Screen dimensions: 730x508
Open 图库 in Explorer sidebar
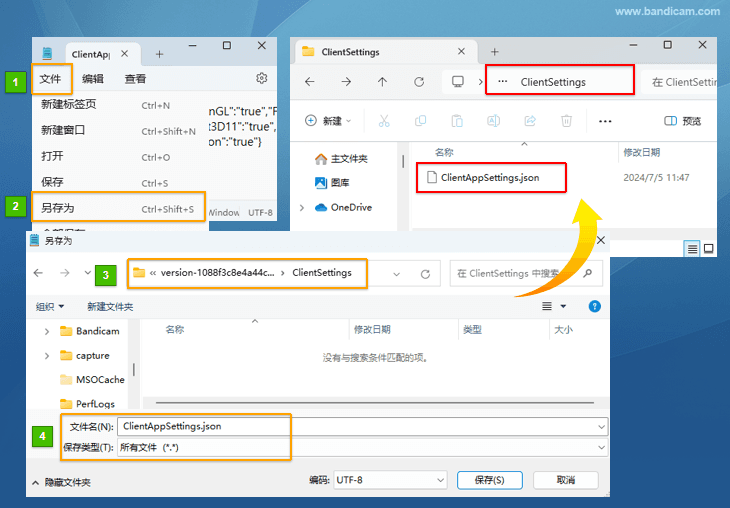(332, 183)
